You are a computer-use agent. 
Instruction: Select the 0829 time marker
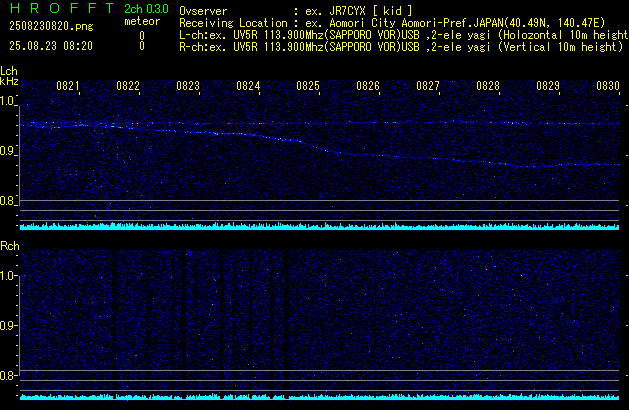click(548, 86)
